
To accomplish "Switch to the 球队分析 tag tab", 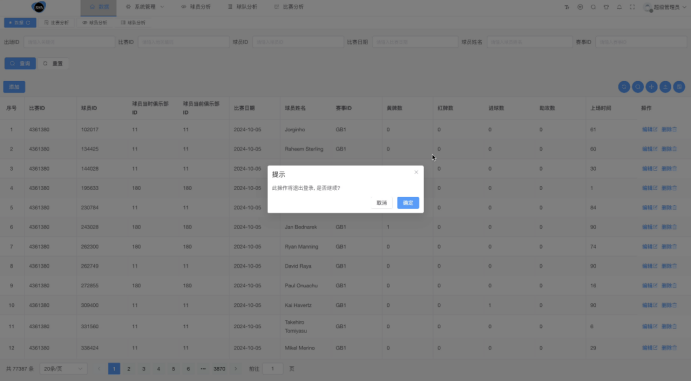I will (x=133, y=22).
